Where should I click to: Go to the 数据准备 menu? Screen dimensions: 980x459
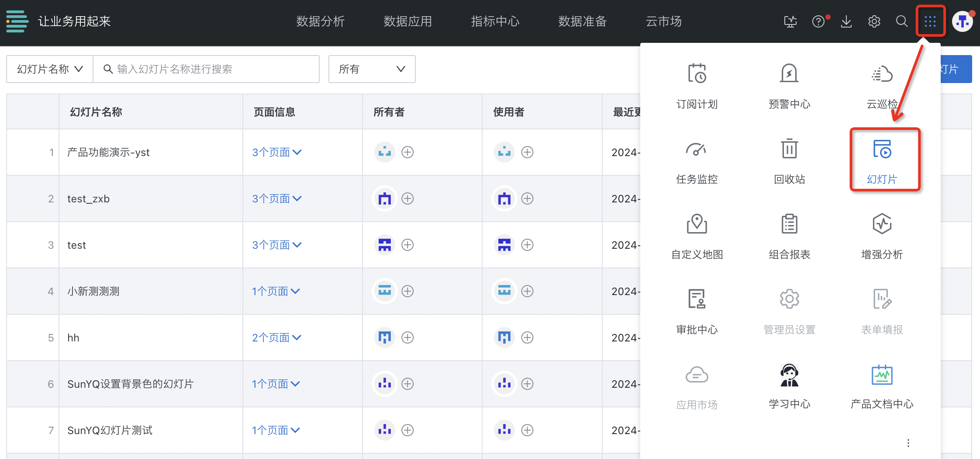(x=583, y=21)
